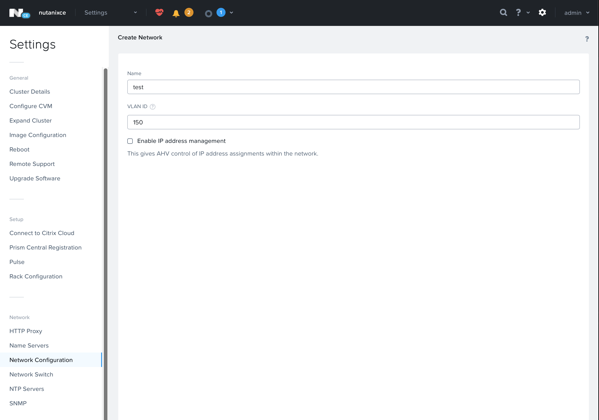Screen dimensions: 599x420
Task: Enable IP address management checkbox
Action: click(130, 141)
